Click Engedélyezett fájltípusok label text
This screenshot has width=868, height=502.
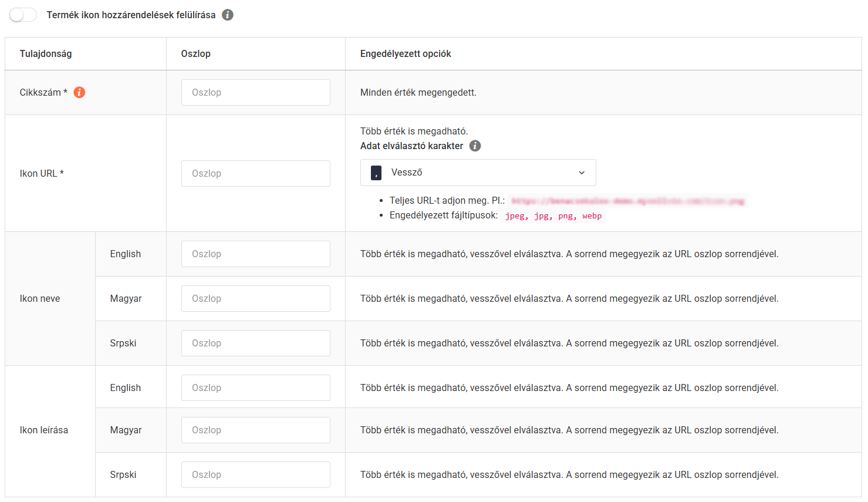[x=444, y=215]
